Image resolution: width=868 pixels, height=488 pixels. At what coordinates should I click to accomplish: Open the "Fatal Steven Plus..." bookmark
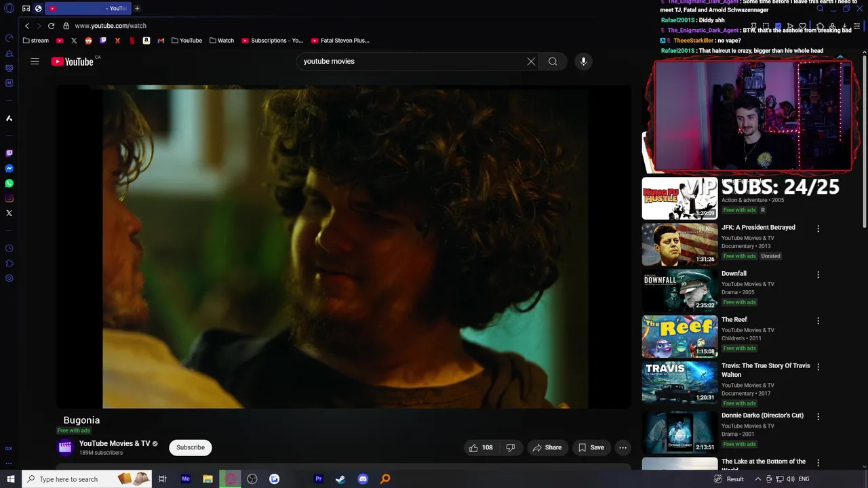[x=340, y=41]
